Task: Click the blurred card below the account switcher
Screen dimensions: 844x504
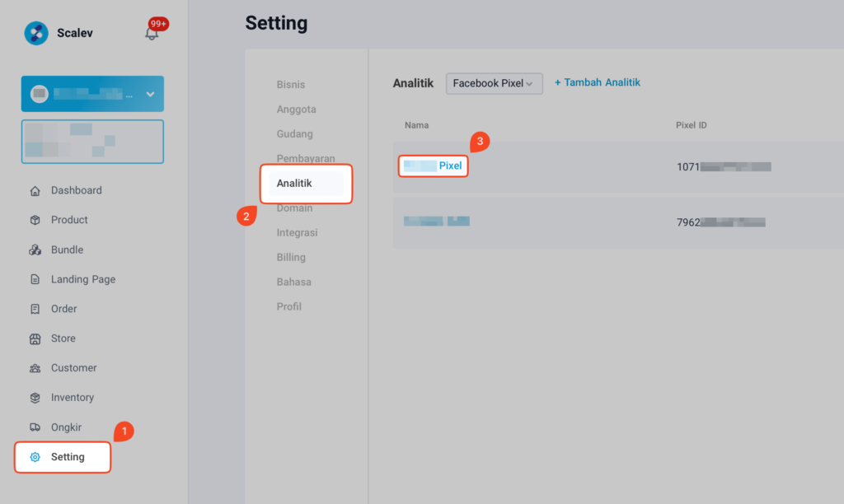Action: [92, 142]
